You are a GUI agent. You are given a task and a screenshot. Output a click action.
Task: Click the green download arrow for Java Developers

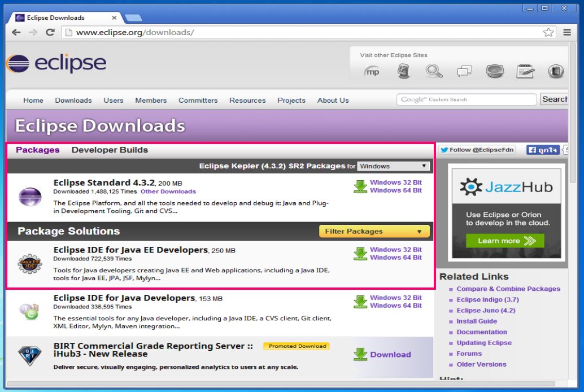[360, 302]
